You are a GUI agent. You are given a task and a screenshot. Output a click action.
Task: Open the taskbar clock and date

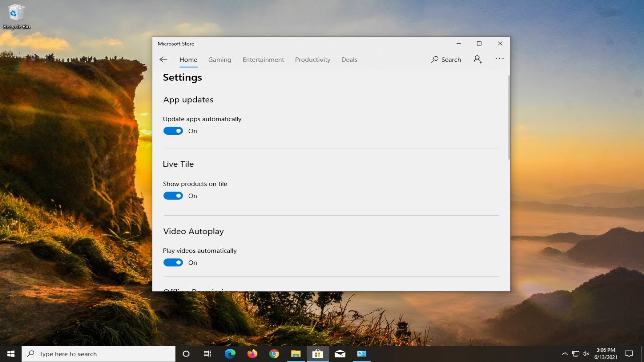[605, 353]
